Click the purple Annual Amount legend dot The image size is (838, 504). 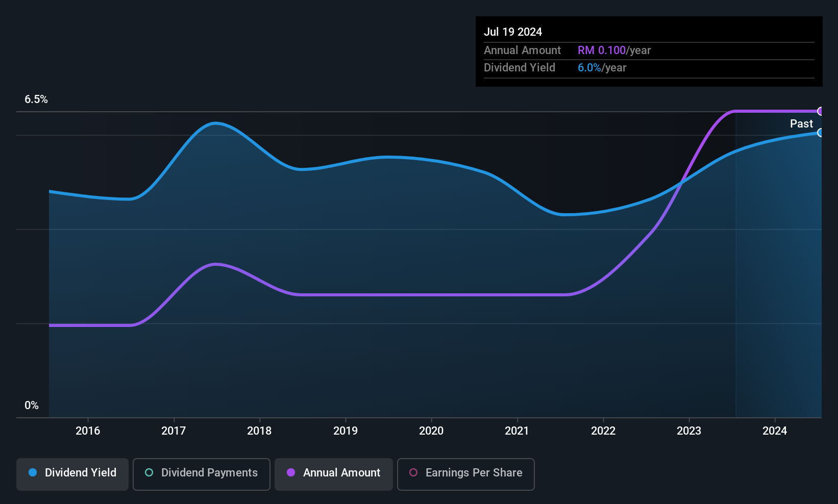pos(291,472)
